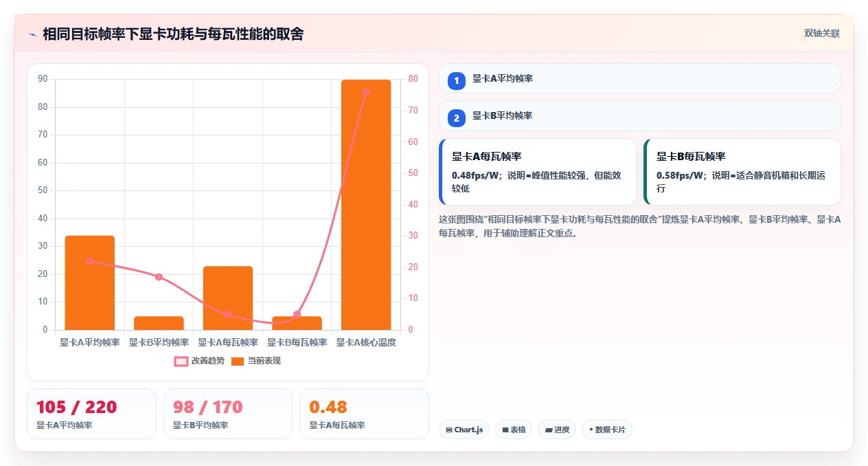Click trend line point above 显卡B每瓦帧率 bar
This screenshot has height=466, width=868.
pyautogui.click(x=297, y=314)
